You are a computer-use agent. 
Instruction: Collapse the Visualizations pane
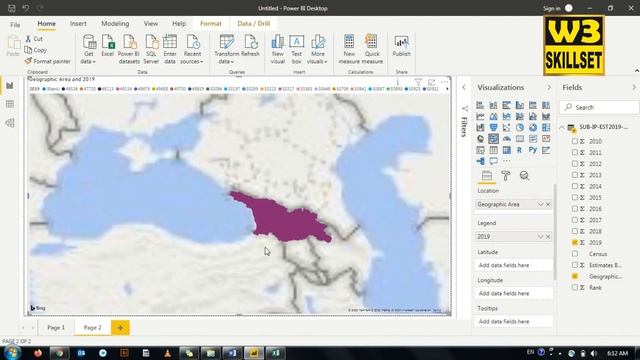(x=549, y=87)
